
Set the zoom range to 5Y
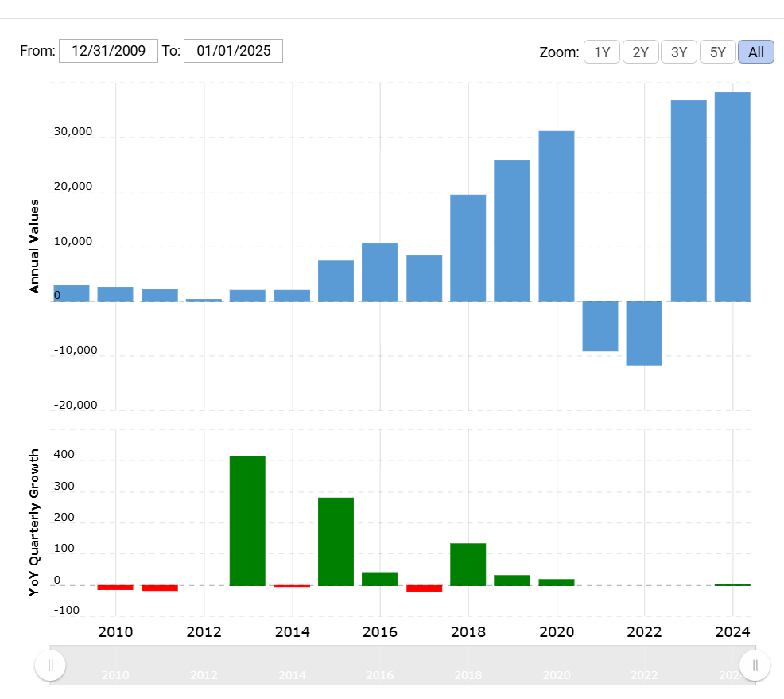click(x=717, y=52)
